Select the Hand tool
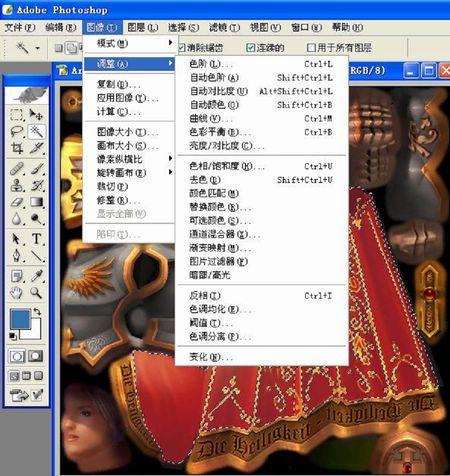Image resolution: width=450 pixels, height=476 pixels. point(16,293)
